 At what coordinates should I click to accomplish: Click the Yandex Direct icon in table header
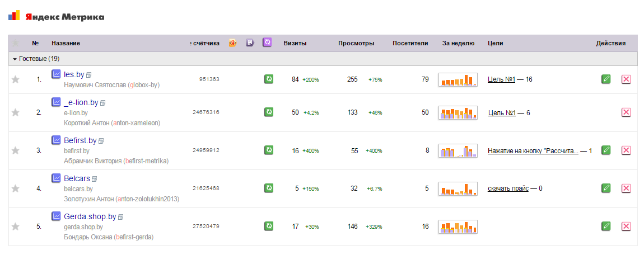232,42
